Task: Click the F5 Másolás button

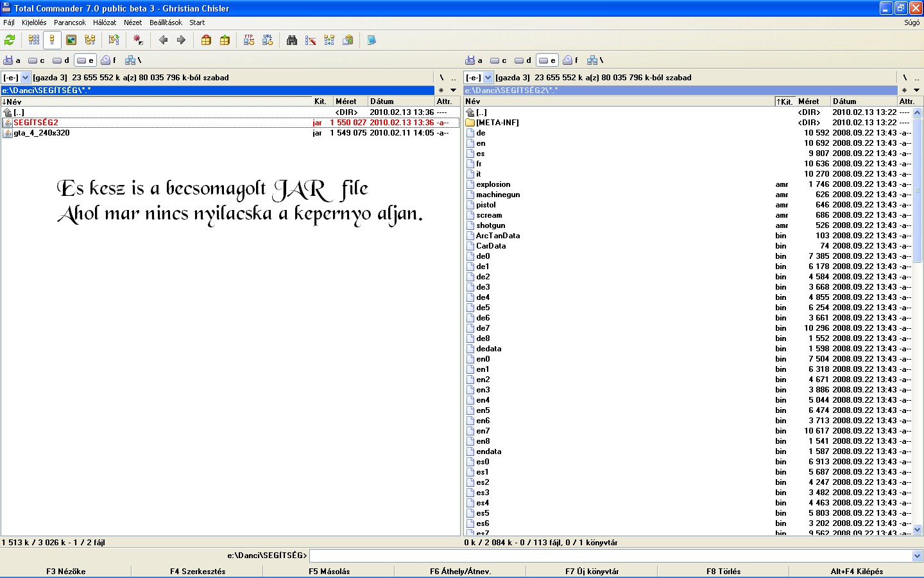Action: click(x=329, y=572)
